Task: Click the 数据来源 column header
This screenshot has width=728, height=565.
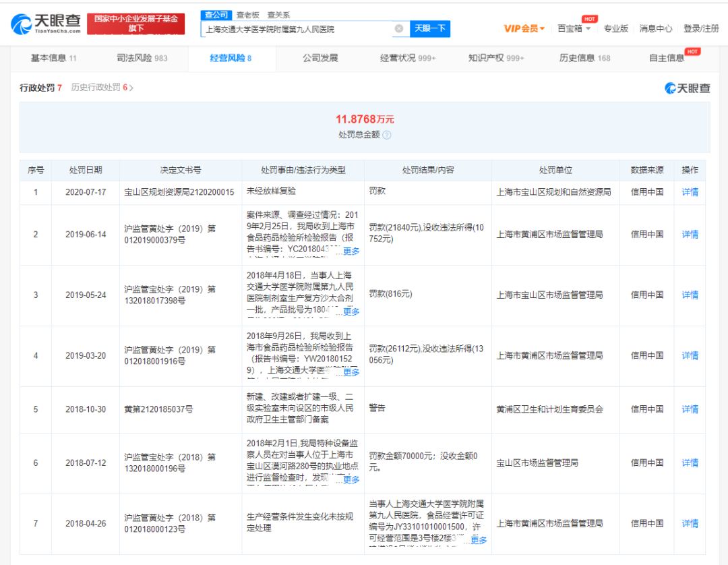Action: pos(647,171)
